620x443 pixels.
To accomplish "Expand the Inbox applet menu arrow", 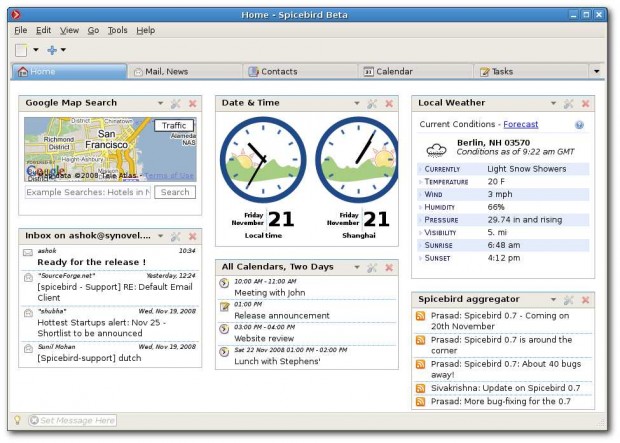I will 161,236.
